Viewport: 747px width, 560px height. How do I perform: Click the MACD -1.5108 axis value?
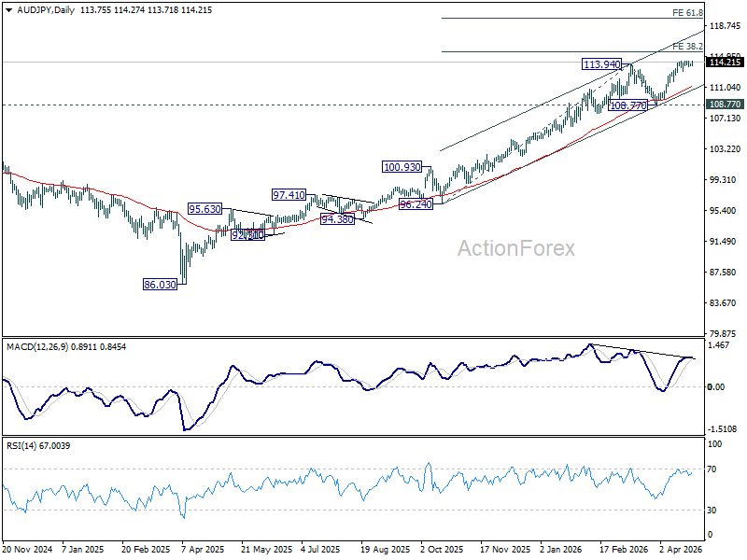coord(722,429)
